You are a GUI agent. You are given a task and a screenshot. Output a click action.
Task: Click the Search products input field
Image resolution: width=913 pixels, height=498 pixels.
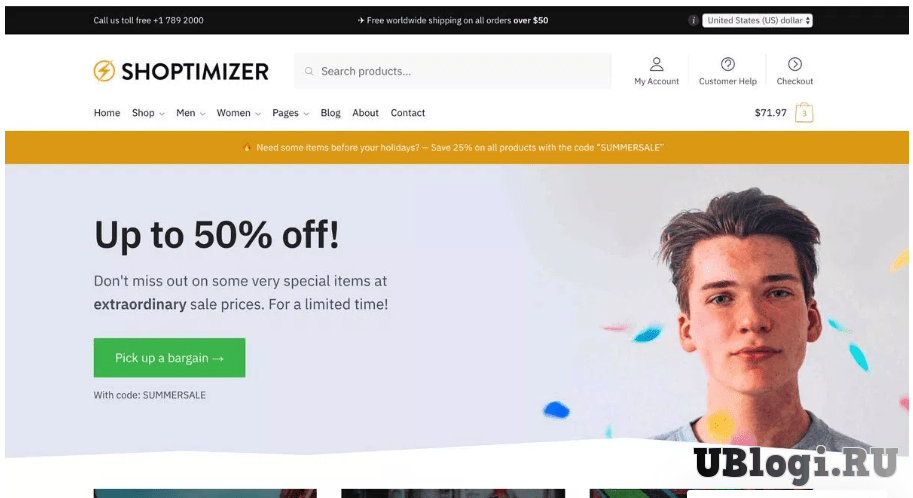coord(452,71)
